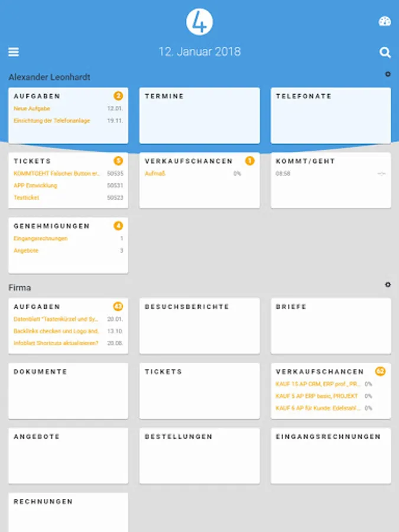
Task: Open ticket 'APP Entwicklung'
Action: tap(35, 186)
